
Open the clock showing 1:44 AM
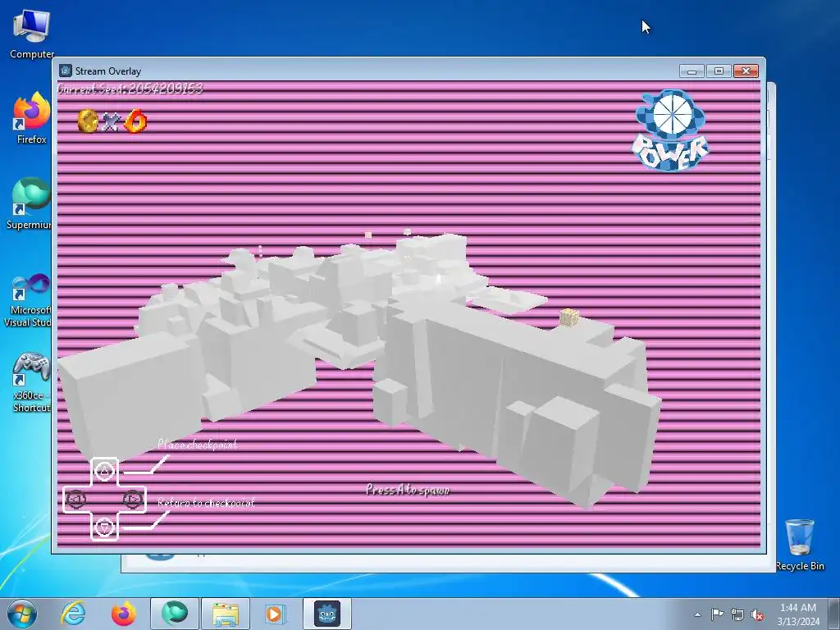pyautogui.click(x=797, y=614)
